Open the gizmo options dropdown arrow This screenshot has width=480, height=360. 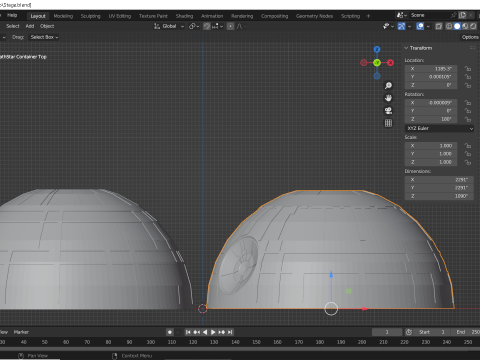click(409, 26)
